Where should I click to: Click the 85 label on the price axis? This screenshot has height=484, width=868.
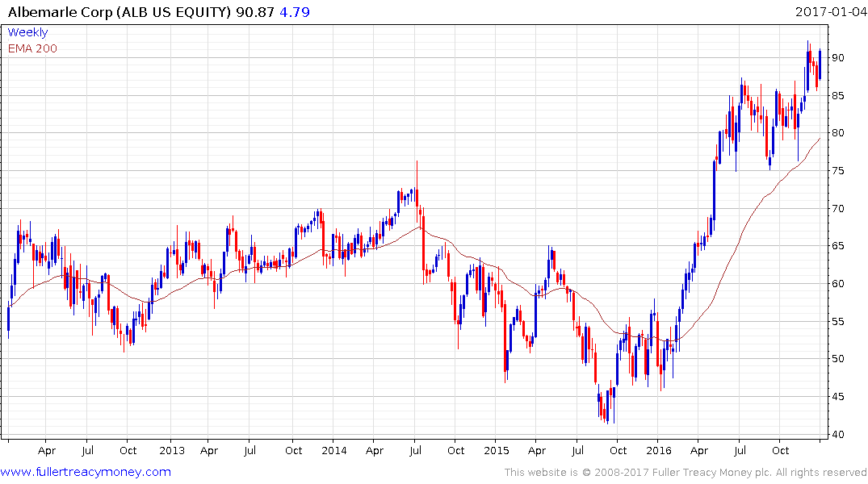pyautogui.click(x=837, y=96)
